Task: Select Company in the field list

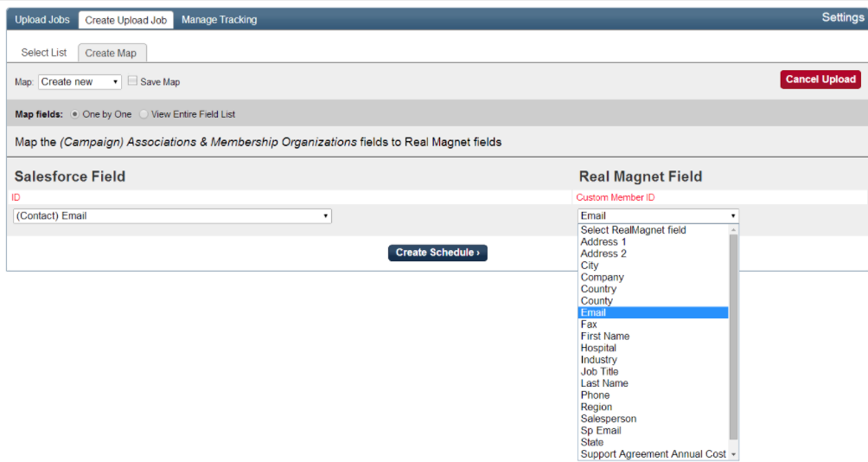Action: click(654, 278)
